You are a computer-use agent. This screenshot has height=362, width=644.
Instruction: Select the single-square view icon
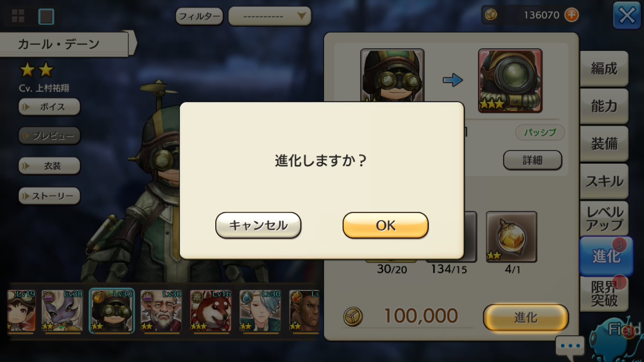tap(46, 16)
